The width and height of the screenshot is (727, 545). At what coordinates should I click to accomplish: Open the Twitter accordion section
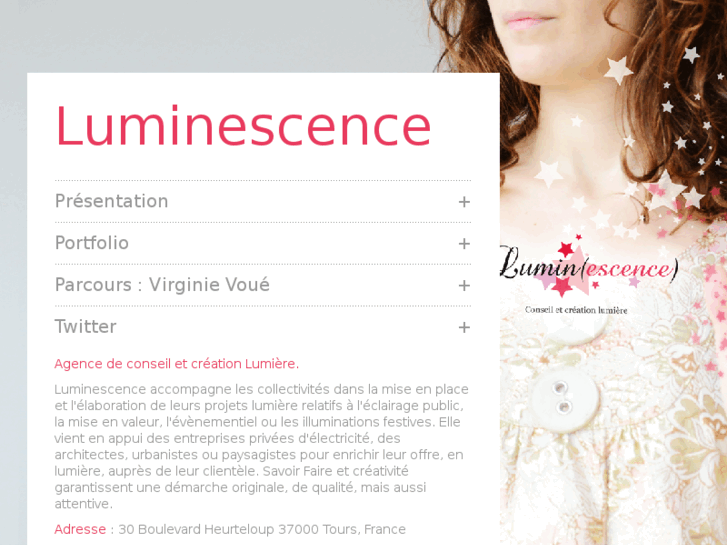pos(263,327)
